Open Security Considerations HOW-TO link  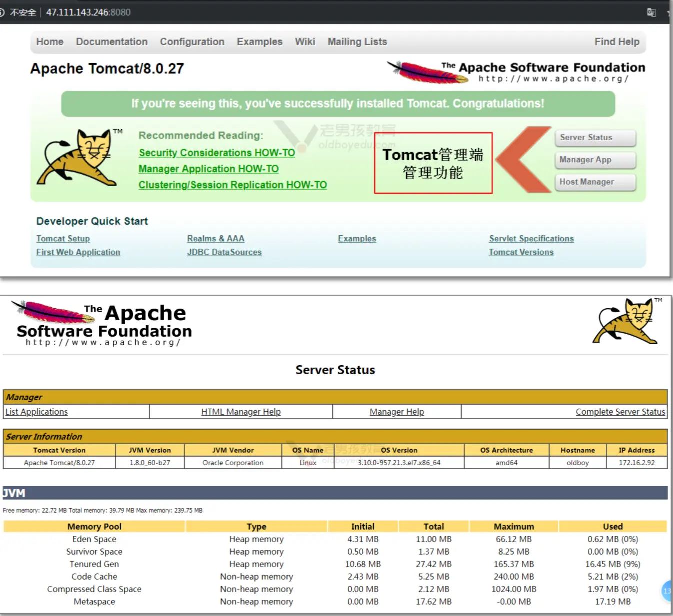click(217, 153)
